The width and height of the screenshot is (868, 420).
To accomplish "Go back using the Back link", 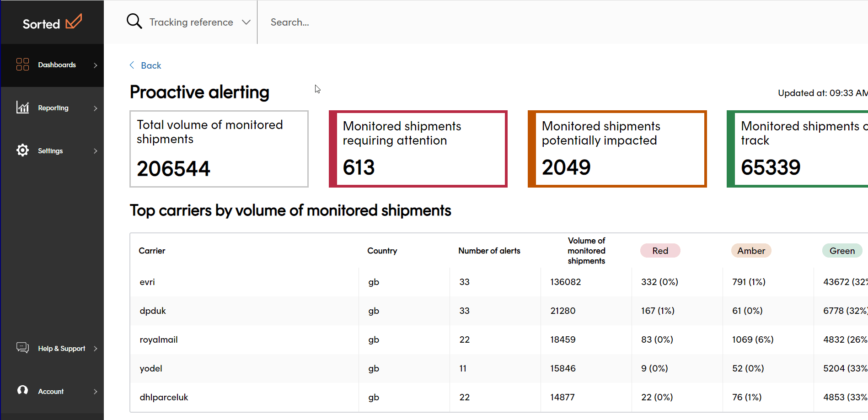I will point(151,65).
